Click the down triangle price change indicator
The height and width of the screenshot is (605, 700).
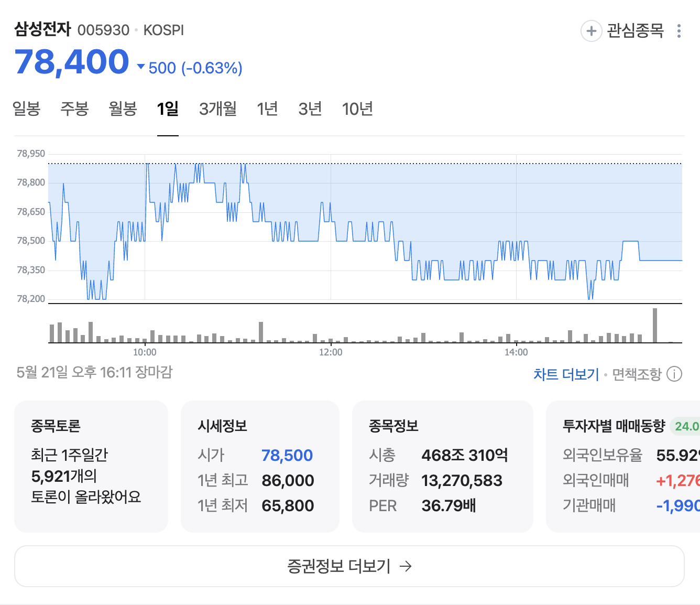click(140, 67)
